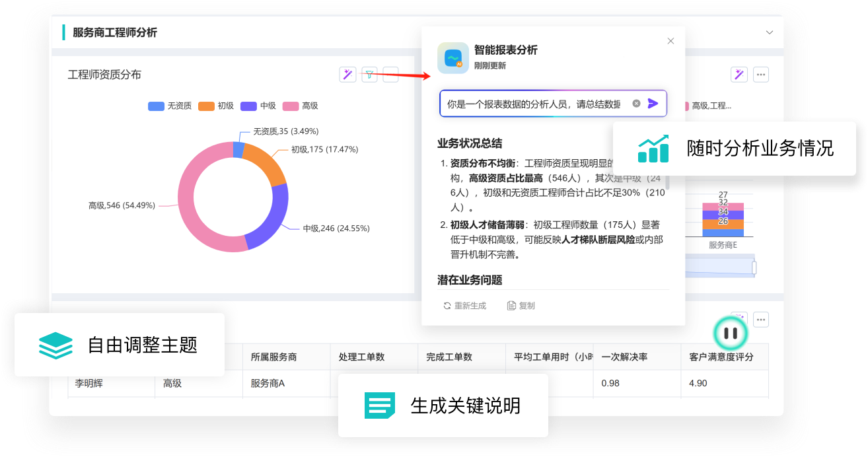Toggle the 无资质 legend item
Image resolution: width=868 pixels, height=457 pixels.
tap(170, 106)
